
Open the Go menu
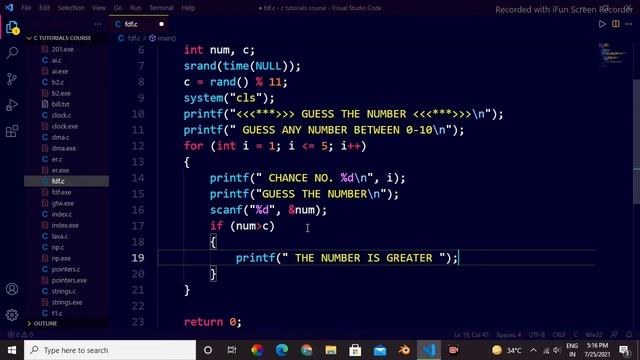118,8
